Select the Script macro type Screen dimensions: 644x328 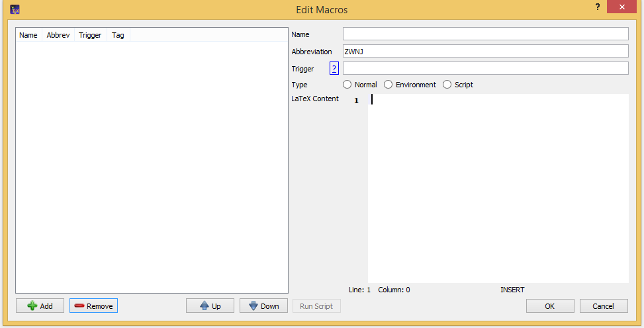pos(447,85)
